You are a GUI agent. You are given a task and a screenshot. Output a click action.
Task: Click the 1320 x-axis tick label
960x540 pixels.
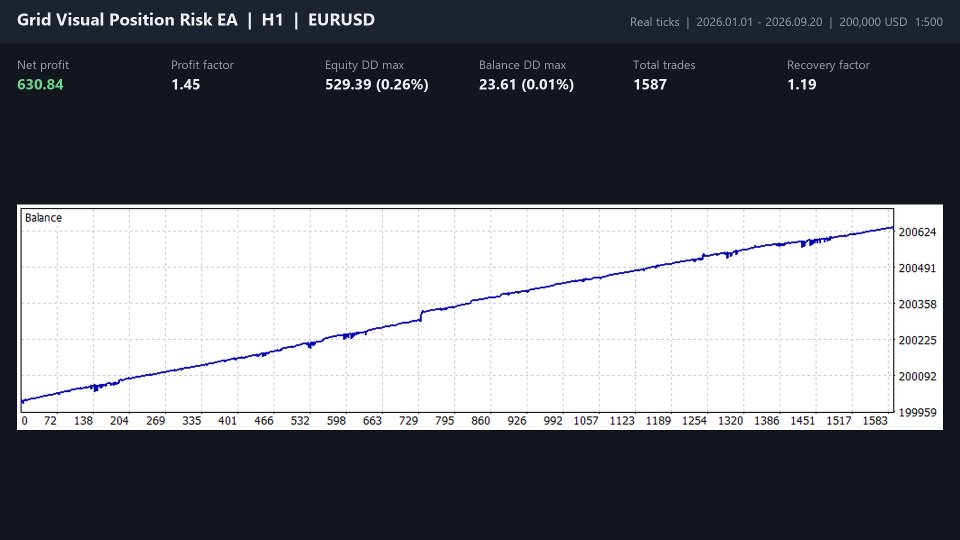(x=730, y=421)
